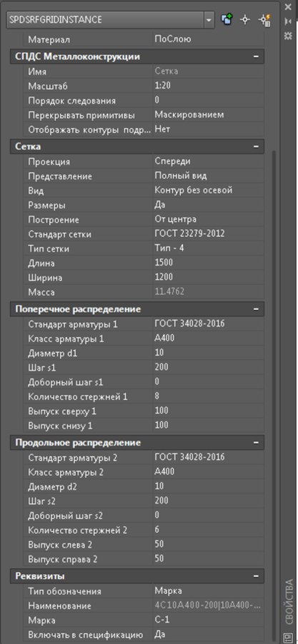Open the SPDSRFGRIDINSTANCE object type dropdown
This screenshot has height=644, width=298.
click(x=209, y=19)
